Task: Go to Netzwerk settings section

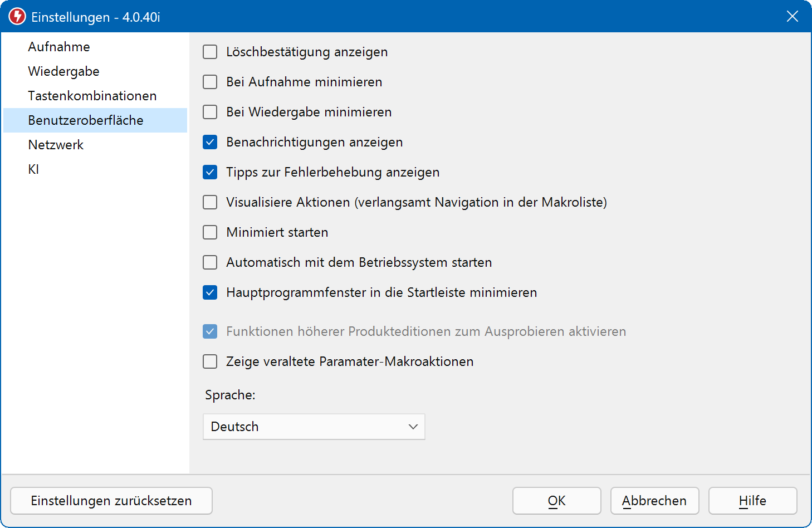Action: click(56, 145)
